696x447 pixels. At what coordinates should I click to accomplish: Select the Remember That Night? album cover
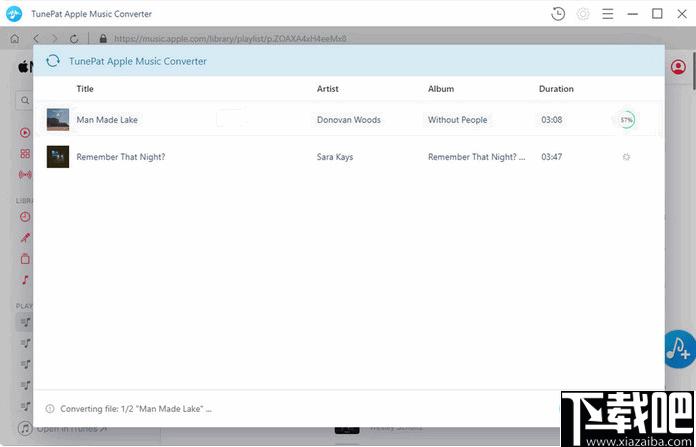(x=58, y=157)
